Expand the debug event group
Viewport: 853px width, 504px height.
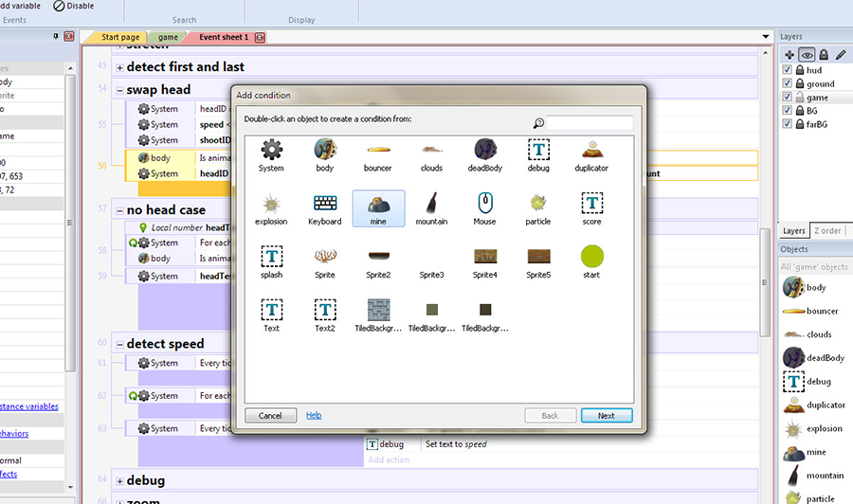pos(119,480)
